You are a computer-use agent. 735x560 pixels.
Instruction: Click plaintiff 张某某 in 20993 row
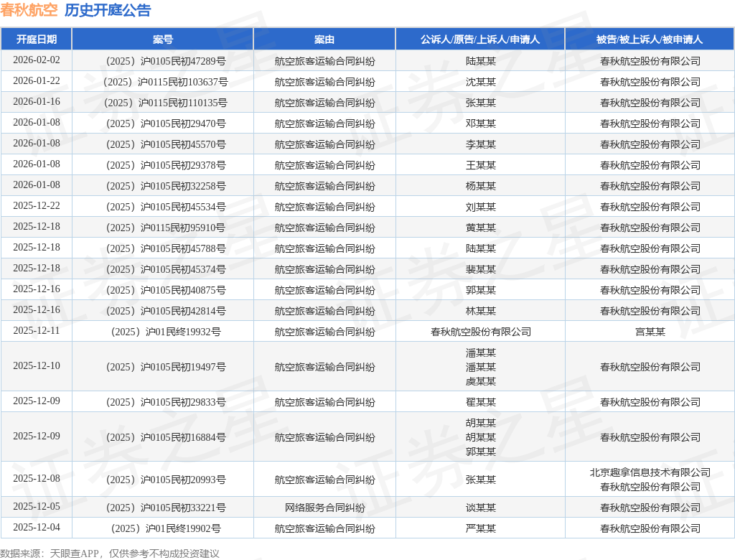[x=480, y=480]
